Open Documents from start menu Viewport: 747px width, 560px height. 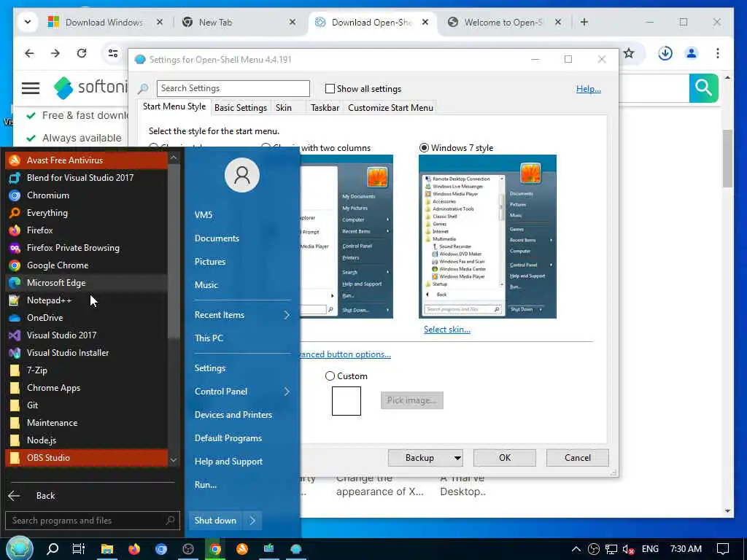click(217, 238)
